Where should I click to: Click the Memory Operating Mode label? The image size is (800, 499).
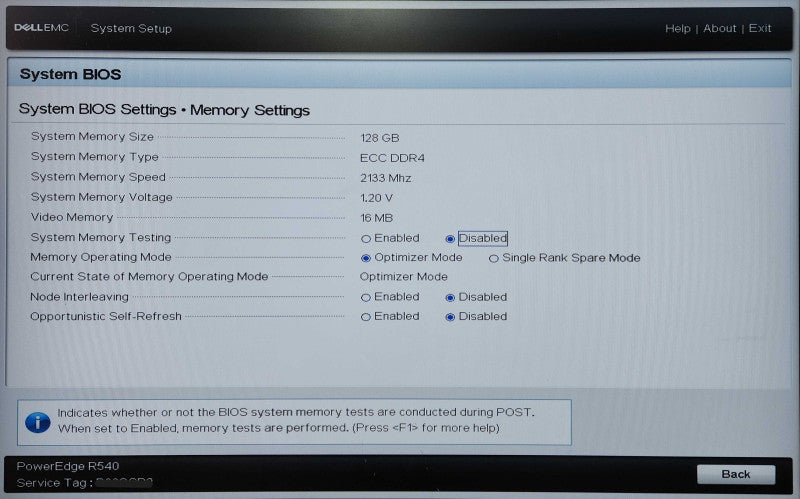(101, 257)
